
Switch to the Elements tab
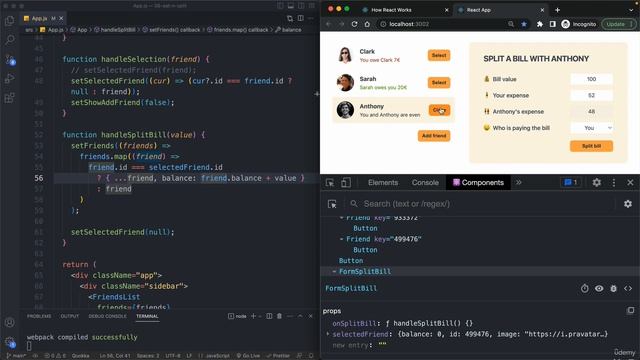(383, 182)
